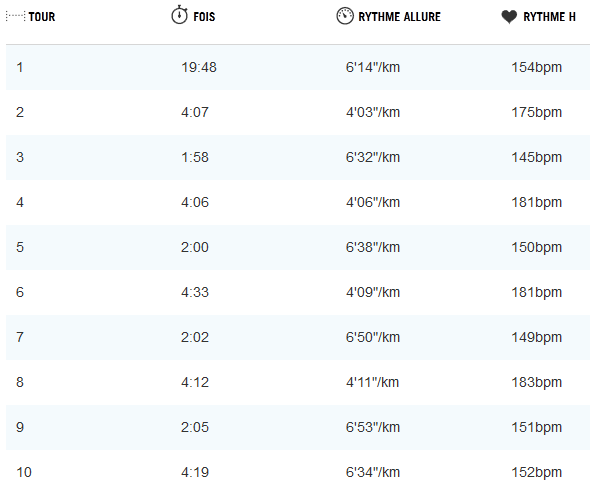
Task: Click lap number 5 cell
Action: tap(20, 247)
